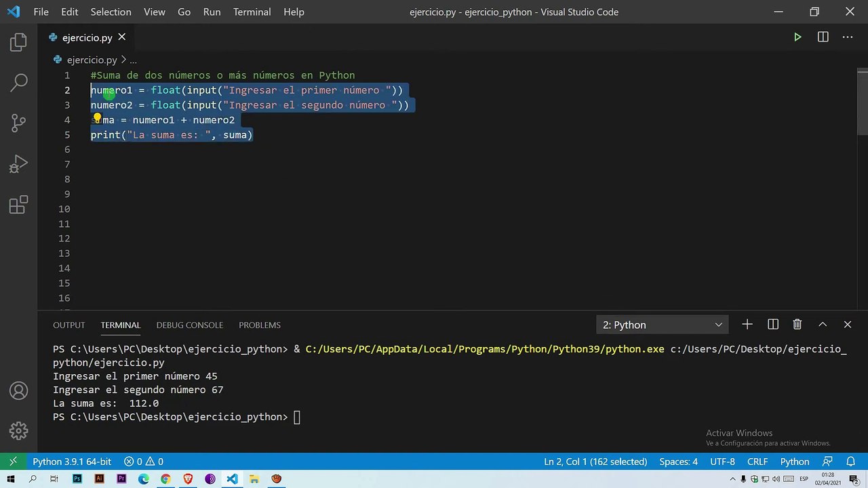Open notifications bell in status bar
This screenshot has width=868, height=488.
(x=850, y=462)
